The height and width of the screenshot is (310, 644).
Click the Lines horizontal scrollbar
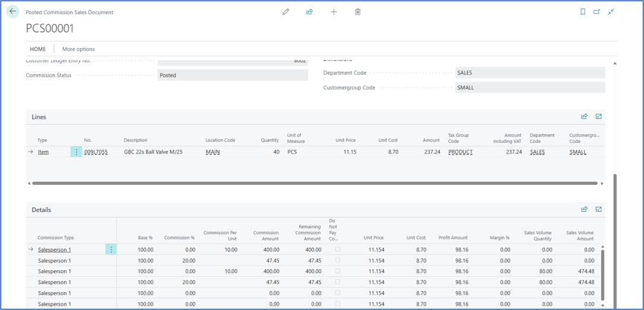(315, 183)
